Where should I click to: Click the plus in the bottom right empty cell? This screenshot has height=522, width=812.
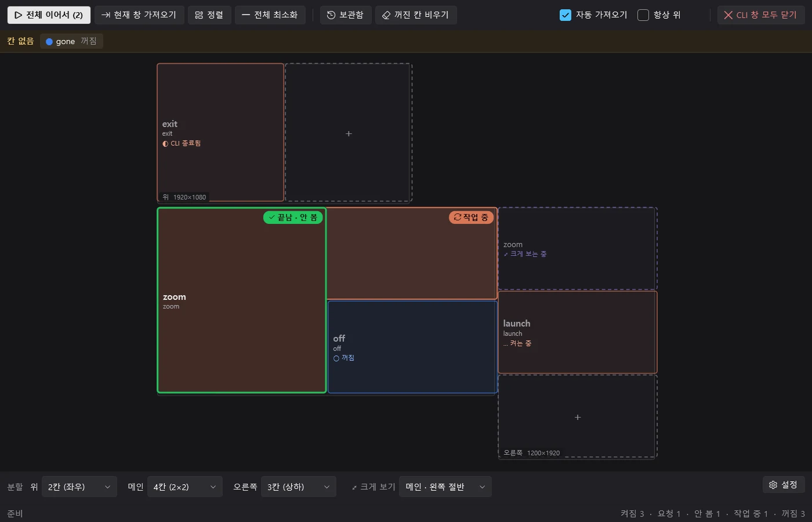point(578,417)
